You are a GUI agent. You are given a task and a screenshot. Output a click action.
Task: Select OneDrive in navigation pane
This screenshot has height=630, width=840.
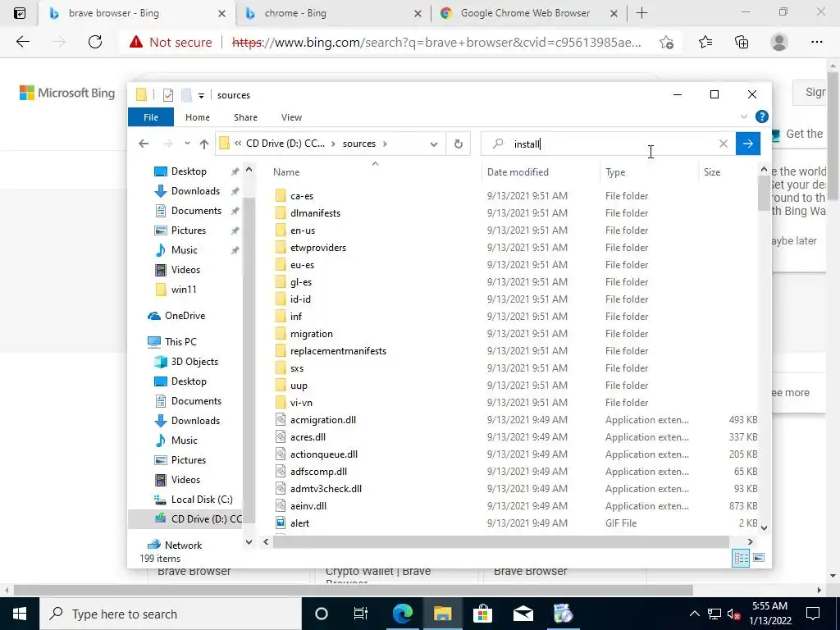click(x=185, y=316)
